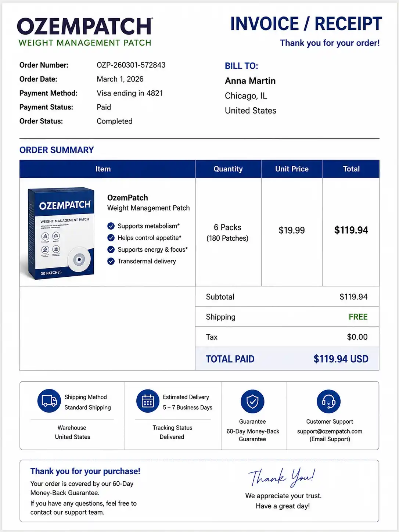Click the OzemPatch product box image

click(x=61, y=233)
